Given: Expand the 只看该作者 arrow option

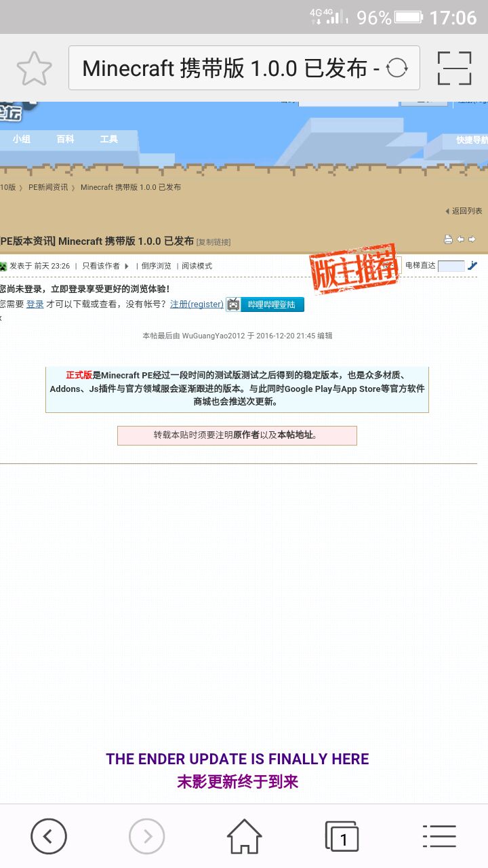Looking at the screenshot, I should point(126,266).
